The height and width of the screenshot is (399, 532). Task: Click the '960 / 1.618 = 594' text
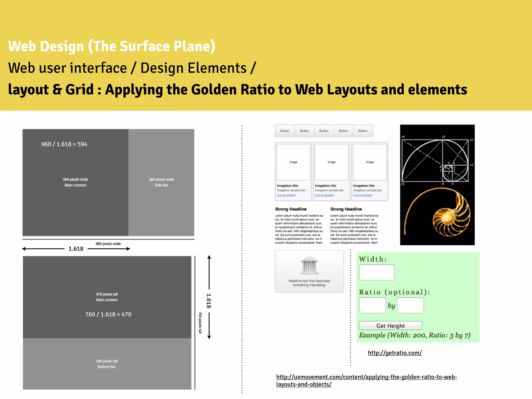click(64, 144)
